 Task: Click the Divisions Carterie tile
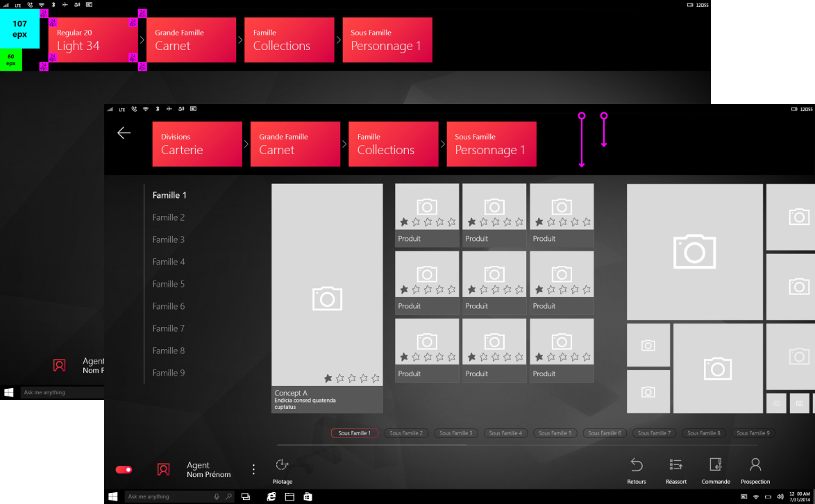197,144
